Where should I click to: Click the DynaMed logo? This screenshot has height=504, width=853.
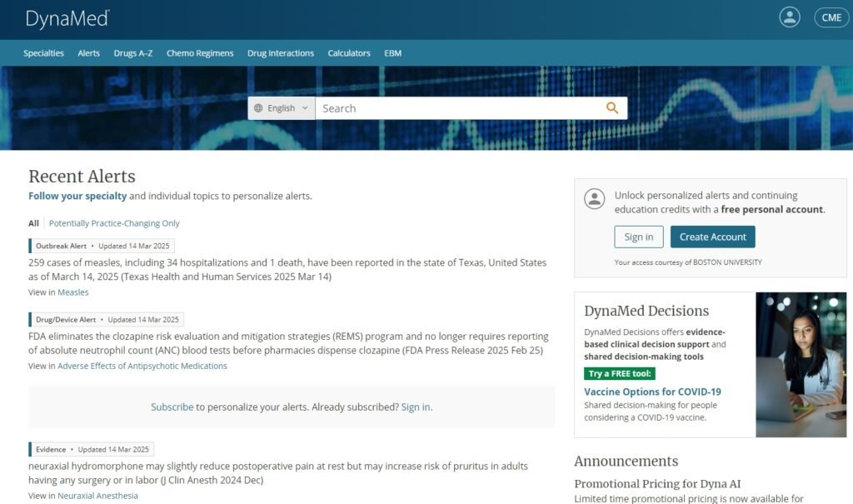point(67,18)
